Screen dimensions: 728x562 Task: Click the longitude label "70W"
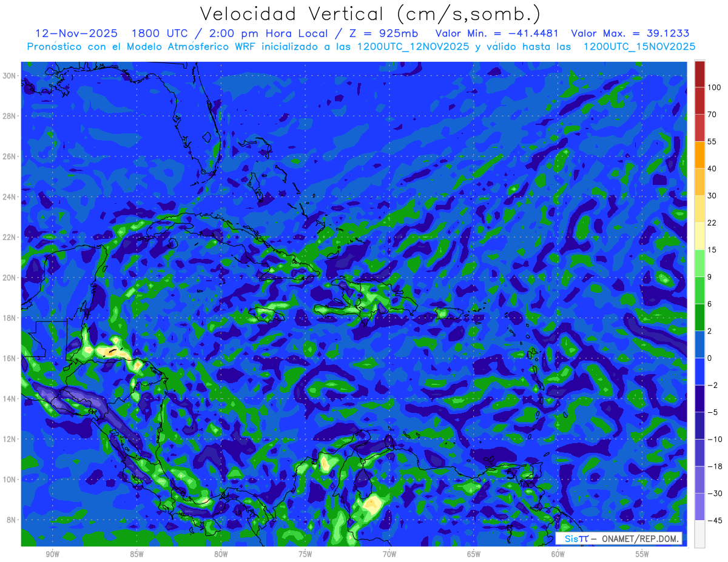tap(389, 554)
